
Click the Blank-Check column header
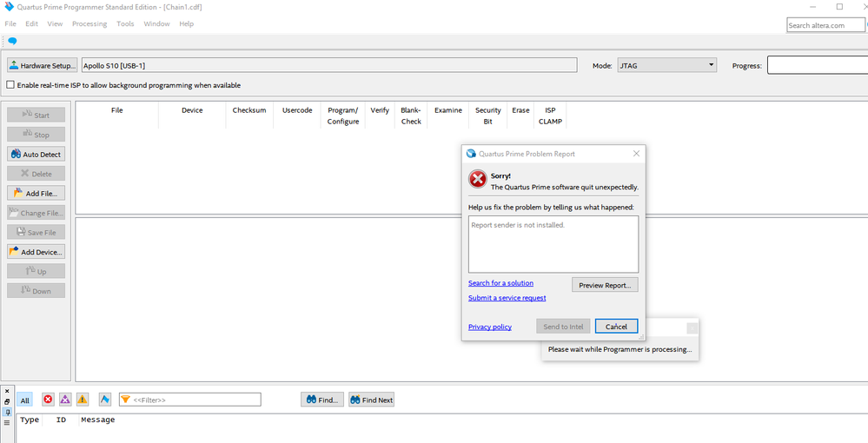point(411,116)
